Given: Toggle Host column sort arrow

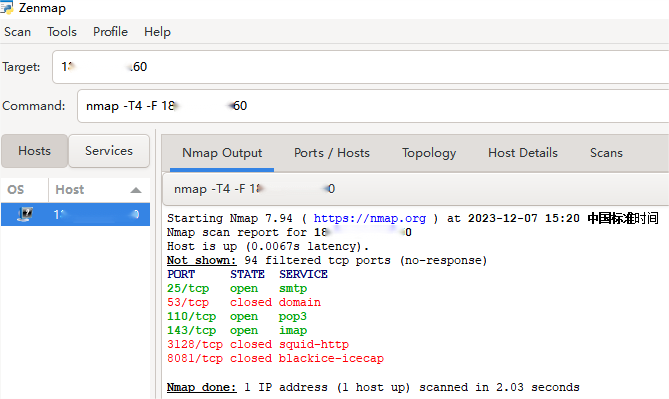Looking at the screenshot, I should point(136,190).
